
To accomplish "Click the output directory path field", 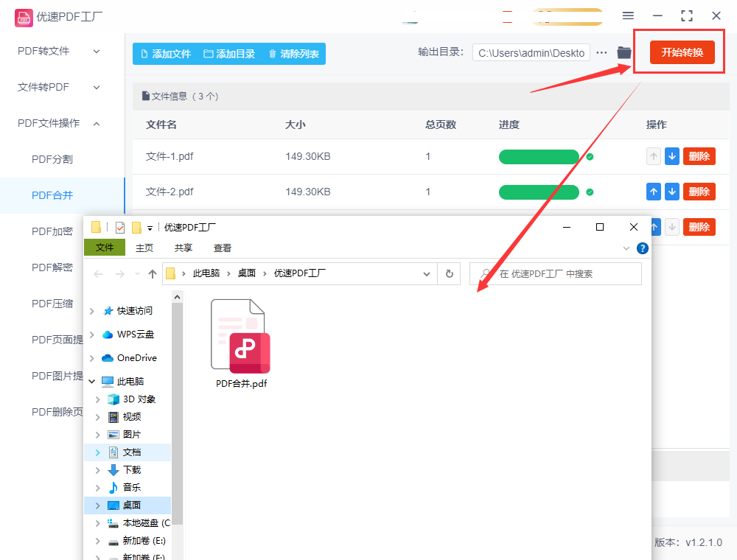I will tap(531, 53).
